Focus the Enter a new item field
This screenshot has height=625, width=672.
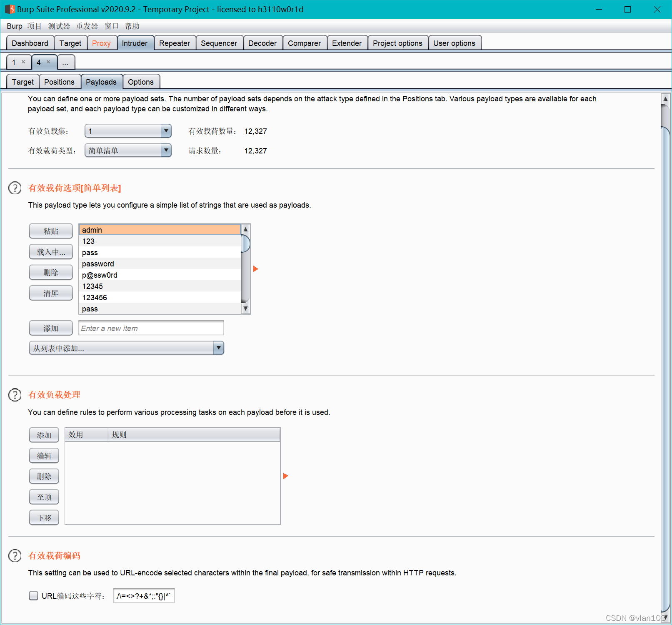(x=151, y=328)
